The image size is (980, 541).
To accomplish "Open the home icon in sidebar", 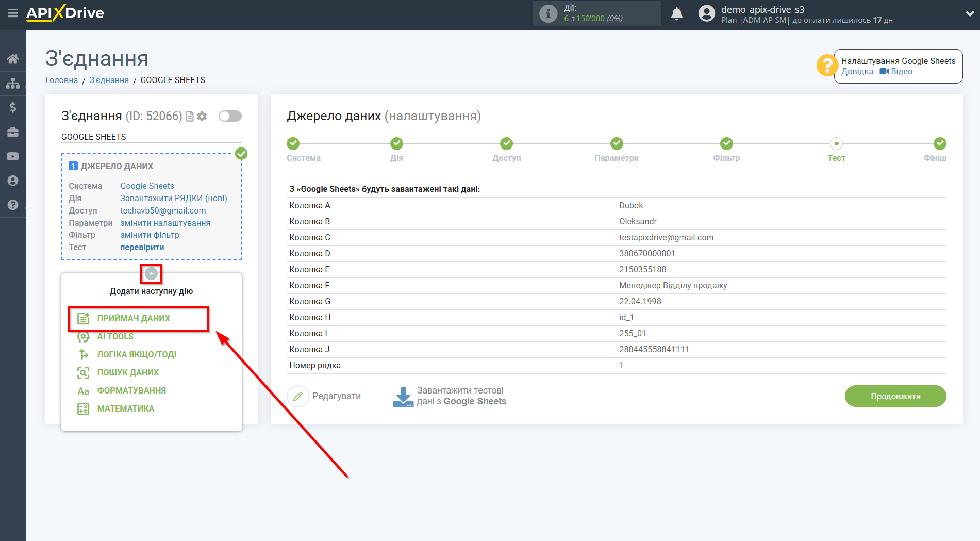I will coord(13,59).
